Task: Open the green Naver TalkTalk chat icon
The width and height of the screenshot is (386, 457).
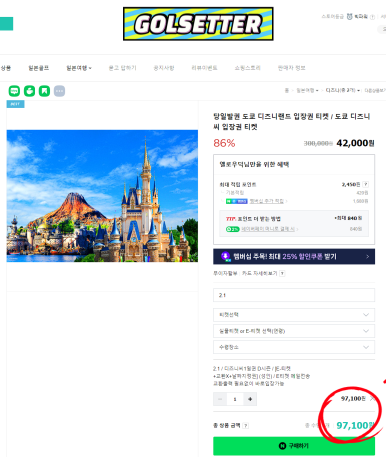Action: point(14,91)
